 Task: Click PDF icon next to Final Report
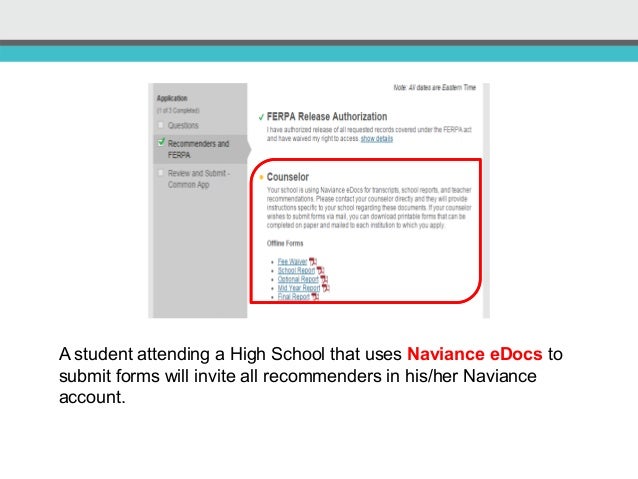tap(315, 297)
